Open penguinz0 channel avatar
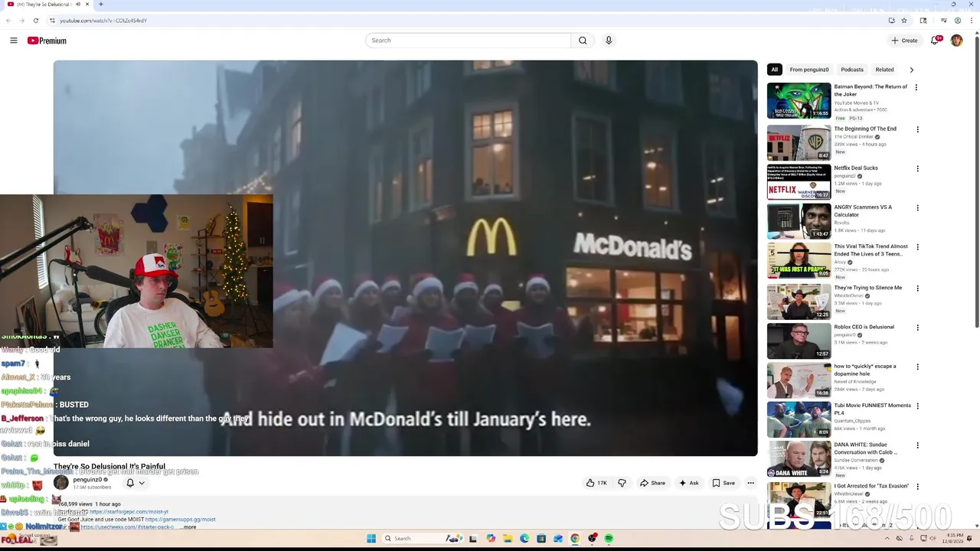 point(60,483)
